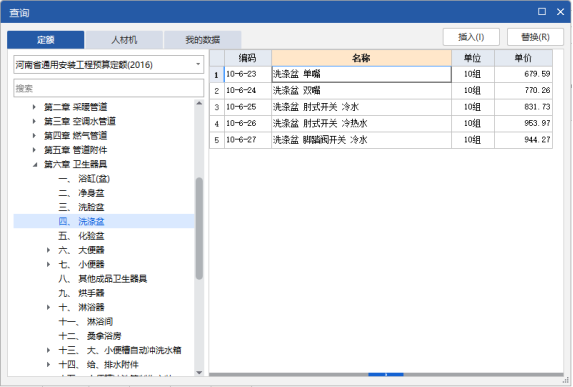573x387 pixels.
Task: Select tree item 第五章 管道附件
Action: pos(76,150)
